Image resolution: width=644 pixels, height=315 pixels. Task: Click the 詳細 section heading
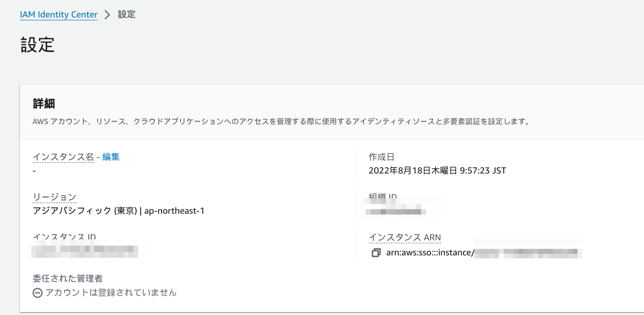(44, 103)
